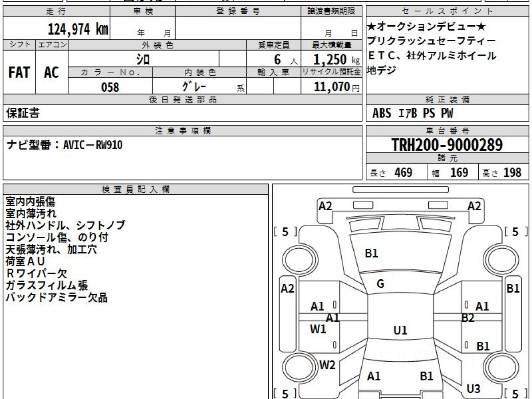
Task: Select the セールスポイント header
Action: point(447,12)
